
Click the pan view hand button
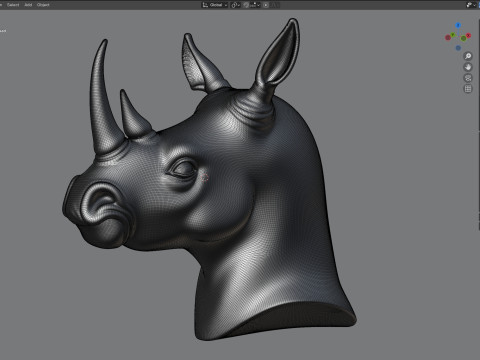click(x=468, y=67)
